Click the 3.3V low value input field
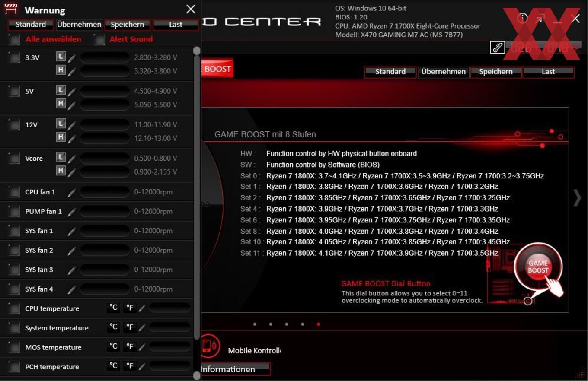The image size is (588, 381). coord(105,57)
